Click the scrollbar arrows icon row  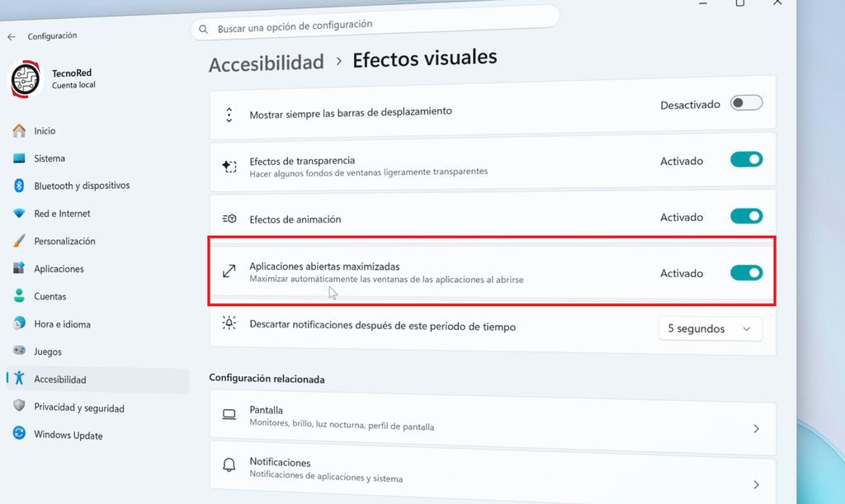point(229,115)
